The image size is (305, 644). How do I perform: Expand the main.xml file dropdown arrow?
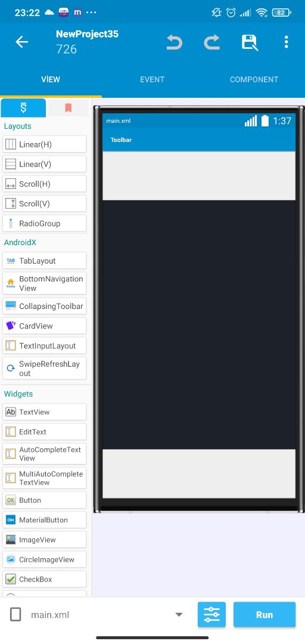coord(179,615)
